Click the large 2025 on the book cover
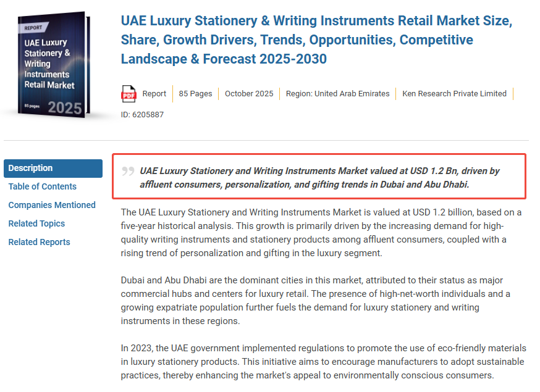The image size is (540, 392). tap(65, 108)
